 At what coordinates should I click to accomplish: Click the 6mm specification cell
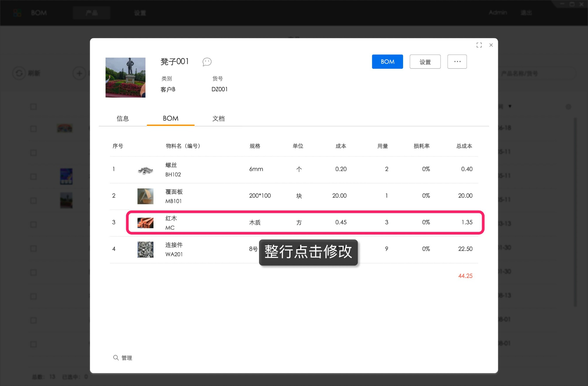(x=256, y=169)
